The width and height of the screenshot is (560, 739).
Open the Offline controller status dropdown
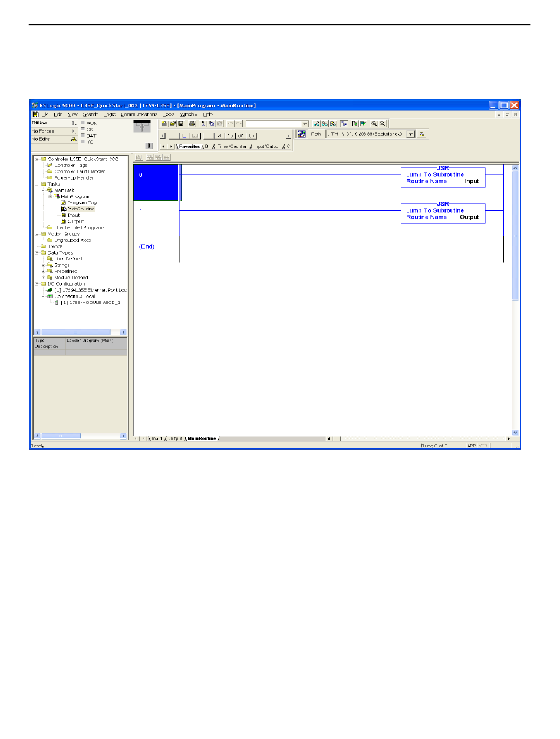point(74,123)
